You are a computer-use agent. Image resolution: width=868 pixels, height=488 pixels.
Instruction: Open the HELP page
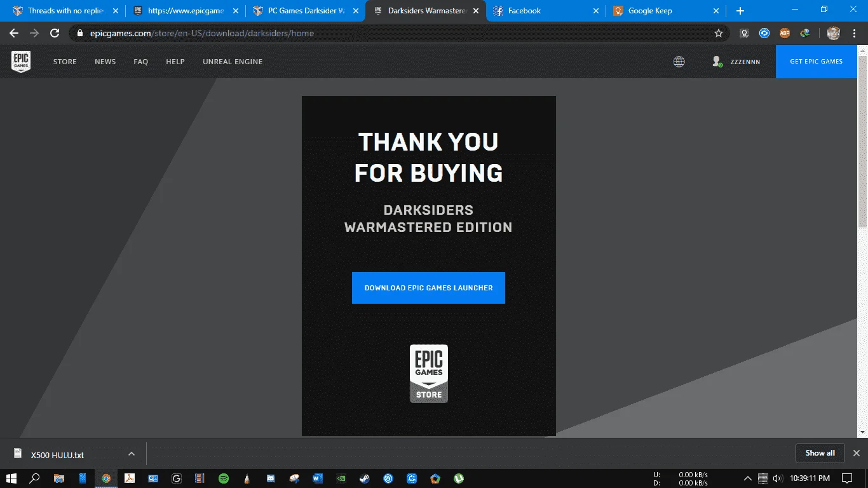pos(175,62)
